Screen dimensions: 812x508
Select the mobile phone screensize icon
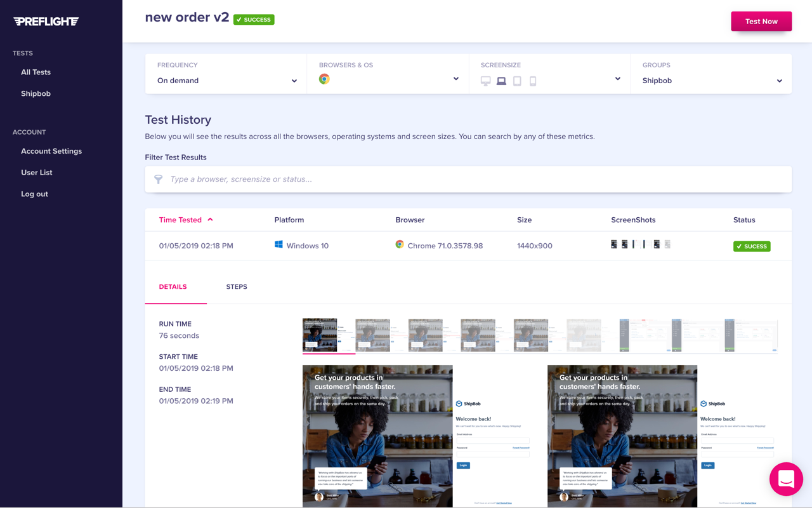(x=533, y=81)
